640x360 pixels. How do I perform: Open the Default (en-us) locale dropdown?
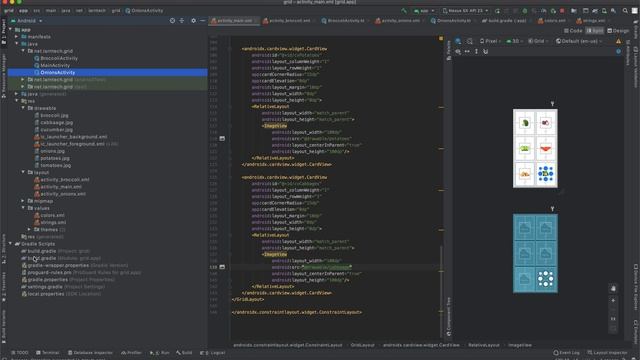[x=579, y=41]
